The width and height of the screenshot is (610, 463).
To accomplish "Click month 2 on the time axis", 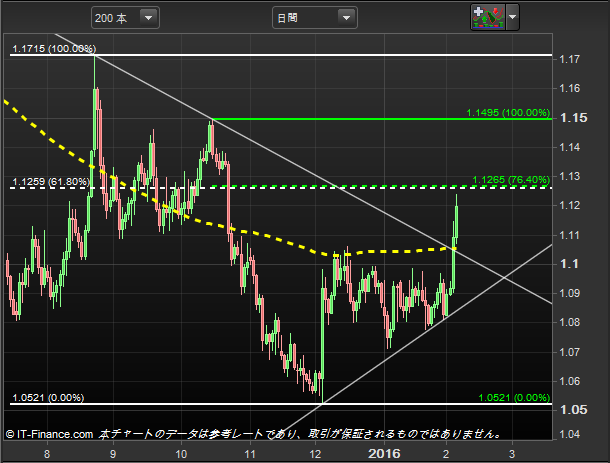I will click(446, 454).
